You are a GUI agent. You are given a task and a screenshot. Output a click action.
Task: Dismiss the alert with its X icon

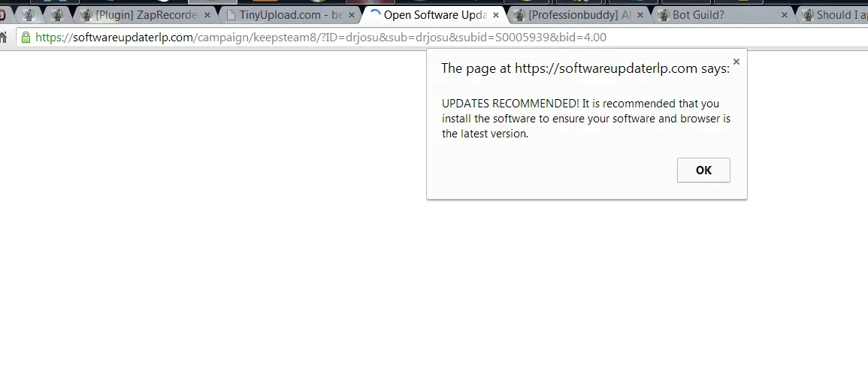(x=736, y=62)
